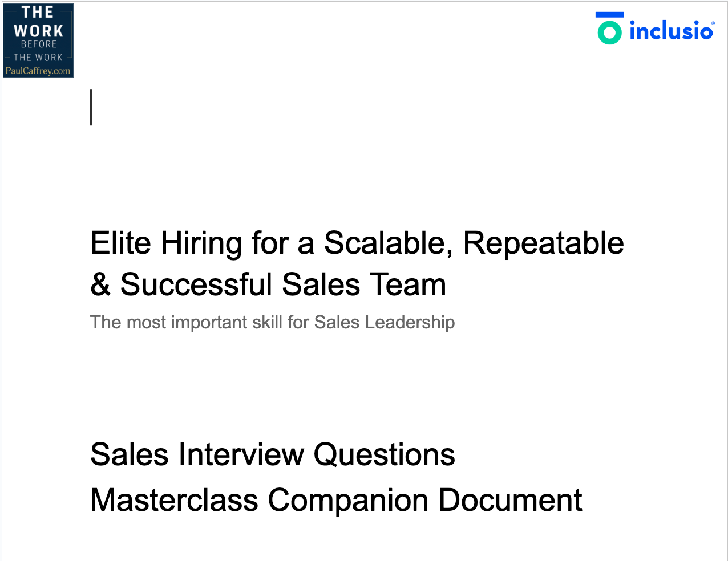Click the word Masterclass in the last line

pos(174,500)
